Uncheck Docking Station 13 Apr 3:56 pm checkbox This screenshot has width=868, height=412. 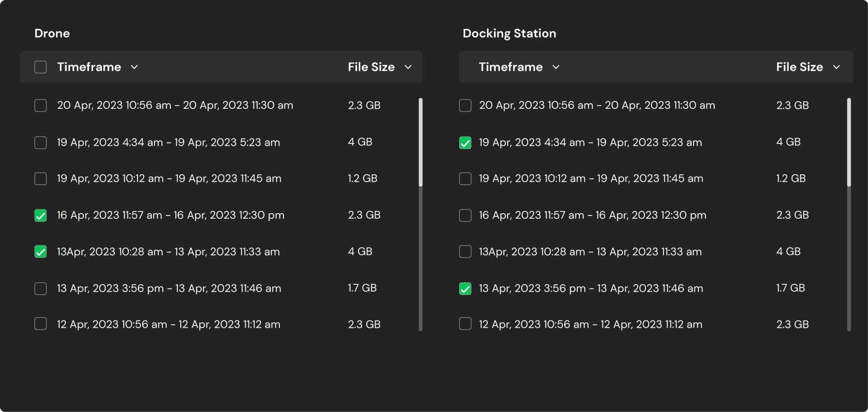465,288
